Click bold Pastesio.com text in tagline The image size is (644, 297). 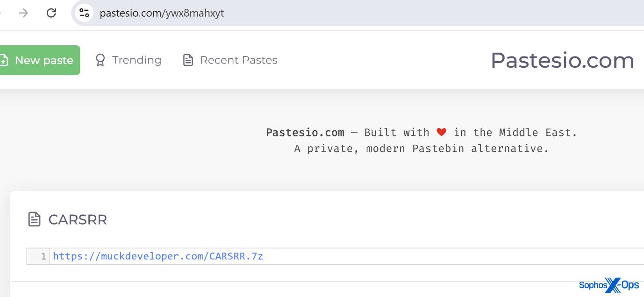[x=305, y=133]
